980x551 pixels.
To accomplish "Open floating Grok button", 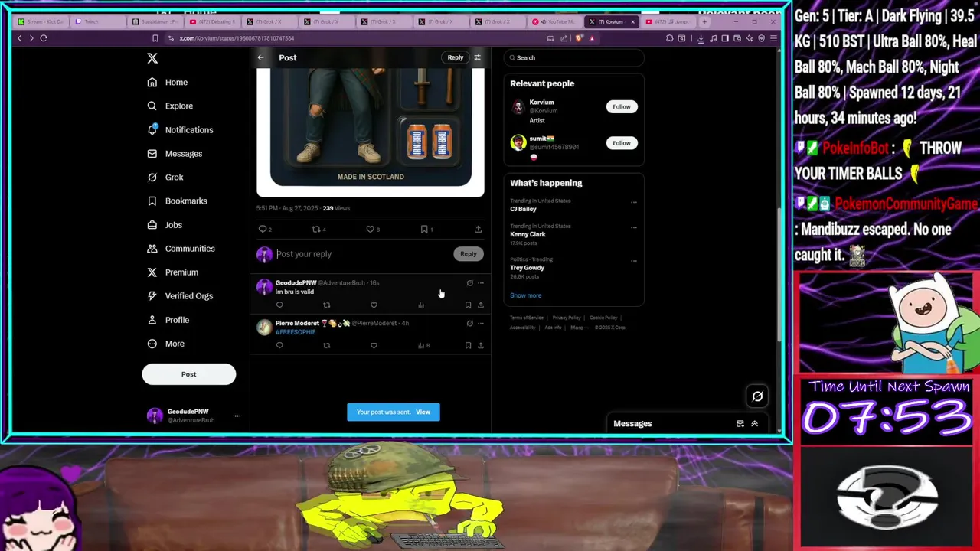I will [x=757, y=396].
